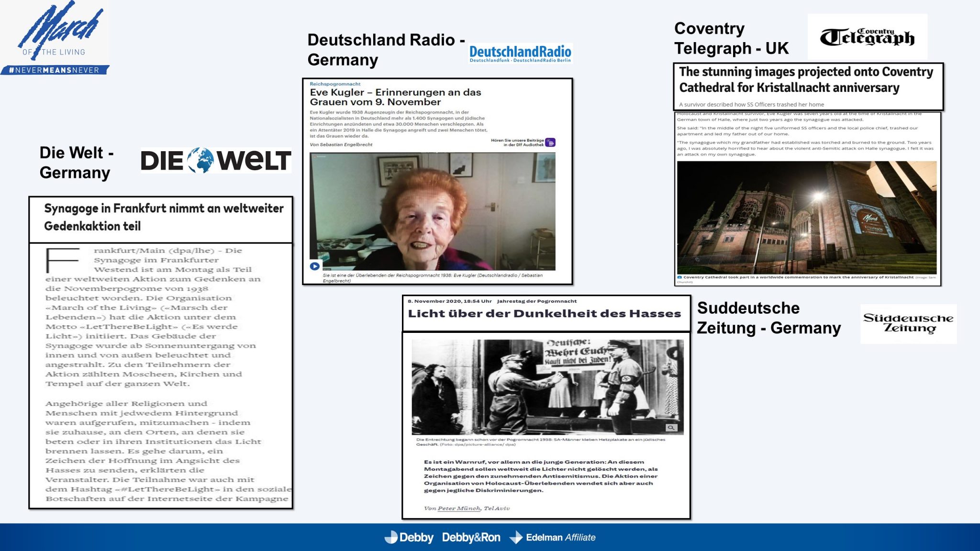Click the Die Welt globe logo
Screen dimensions: 980x551
pyautogui.click(x=200, y=160)
